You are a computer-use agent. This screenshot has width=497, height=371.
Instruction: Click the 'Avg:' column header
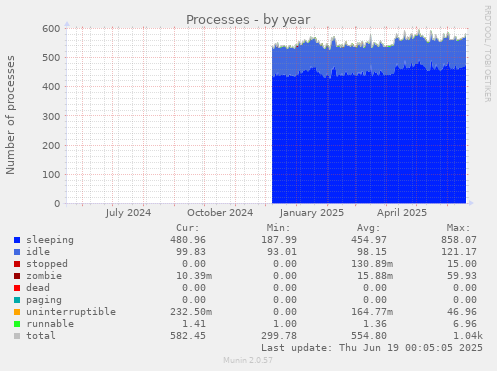pyautogui.click(x=369, y=228)
